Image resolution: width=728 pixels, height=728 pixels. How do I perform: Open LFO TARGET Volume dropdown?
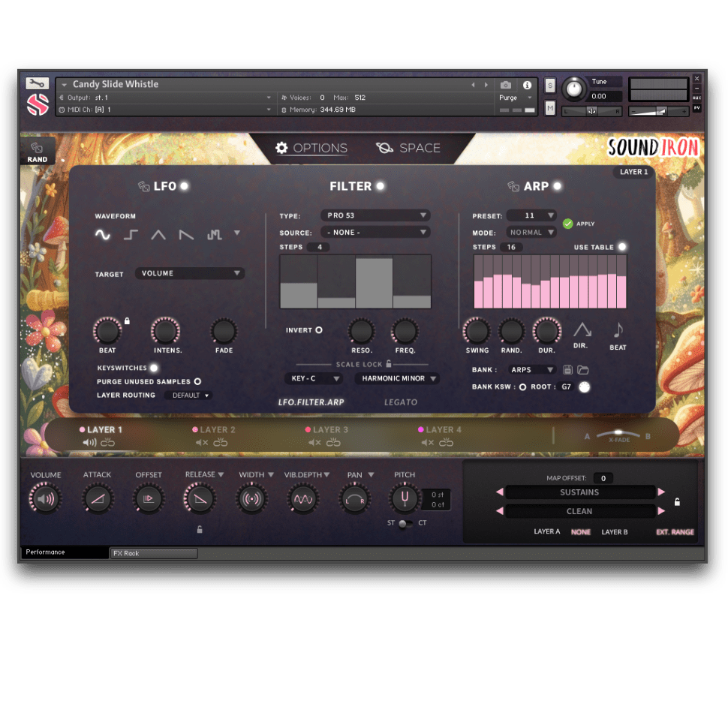click(190, 273)
